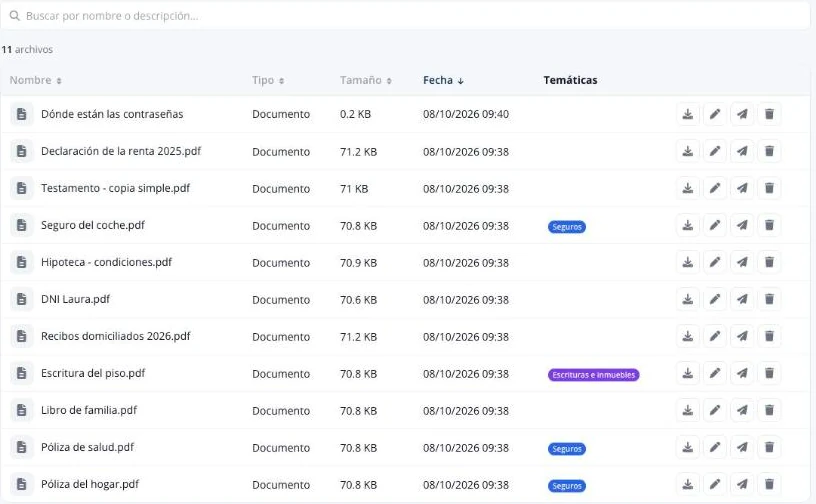Open Declaración de la renta 2025.pdf name
This screenshot has height=504, width=816.
pos(121,151)
